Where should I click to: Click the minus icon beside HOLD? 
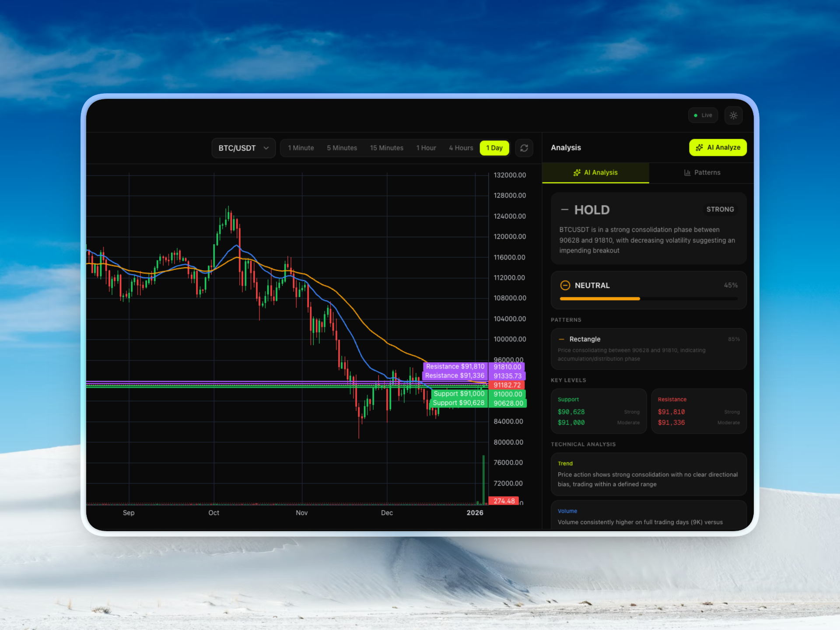[x=564, y=210]
